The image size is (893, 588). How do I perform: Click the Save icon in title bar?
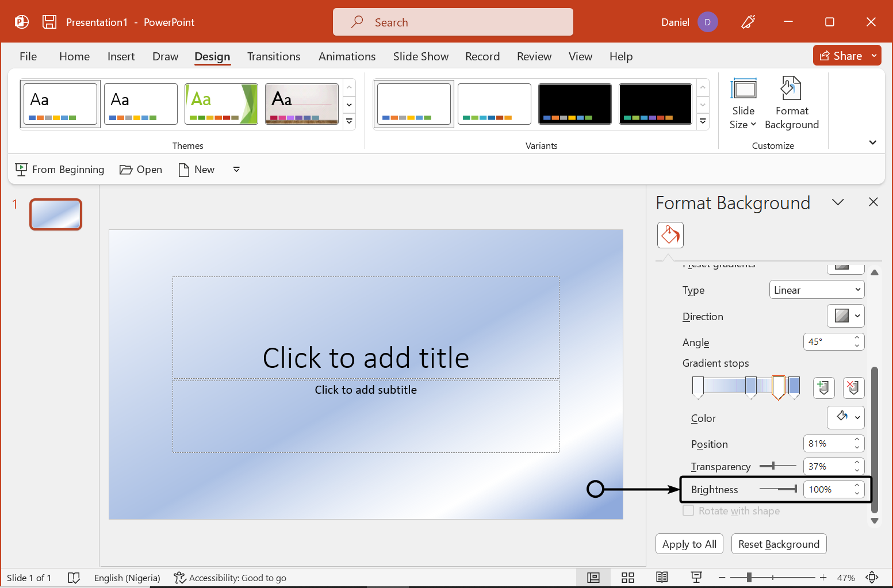(x=49, y=22)
